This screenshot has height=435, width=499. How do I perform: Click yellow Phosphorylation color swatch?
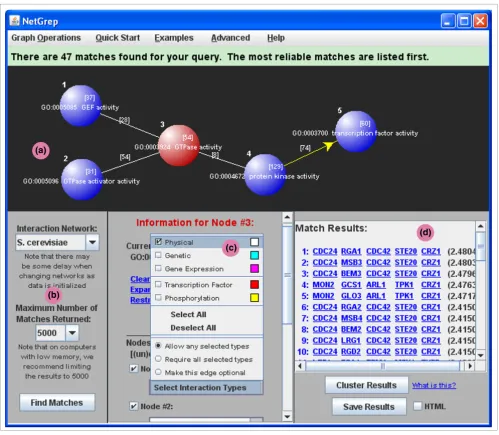point(254,298)
